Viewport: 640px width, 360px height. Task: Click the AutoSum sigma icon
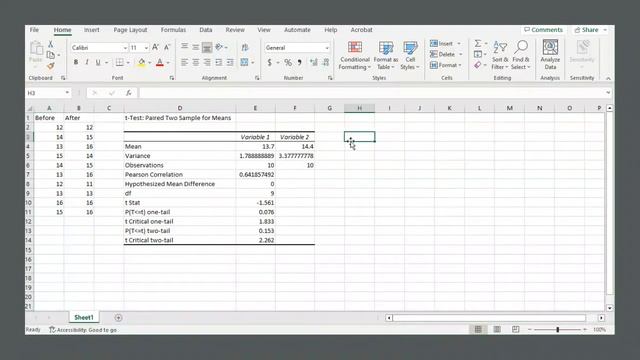pos(478,43)
